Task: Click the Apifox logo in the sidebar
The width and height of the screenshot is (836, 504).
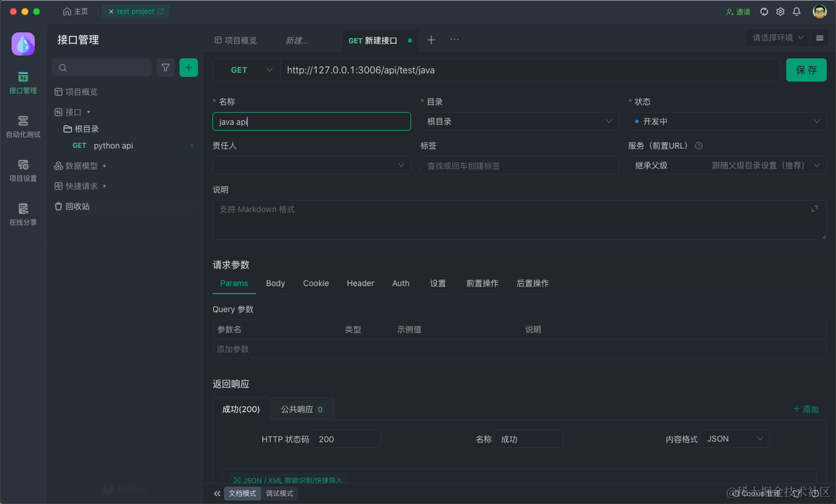Action: click(x=23, y=44)
